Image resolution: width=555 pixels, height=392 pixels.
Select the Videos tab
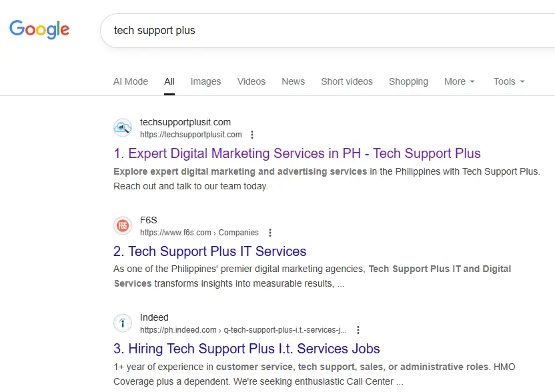point(251,81)
